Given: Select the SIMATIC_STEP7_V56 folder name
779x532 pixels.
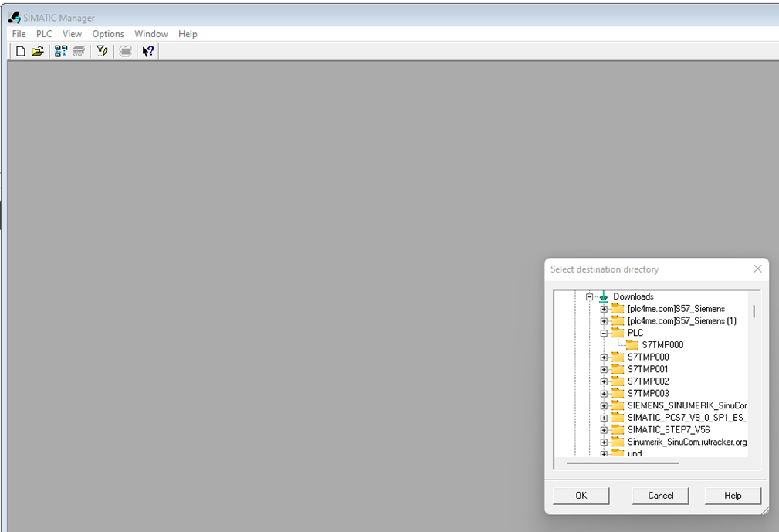Looking at the screenshot, I should pyautogui.click(x=669, y=429).
